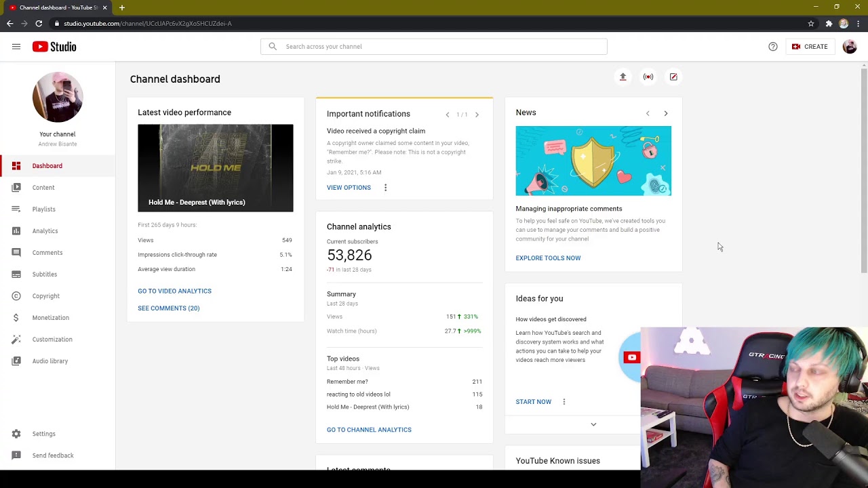868x488 pixels.
Task: Click the go live icon
Action: pyautogui.click(x=648, y=77)
